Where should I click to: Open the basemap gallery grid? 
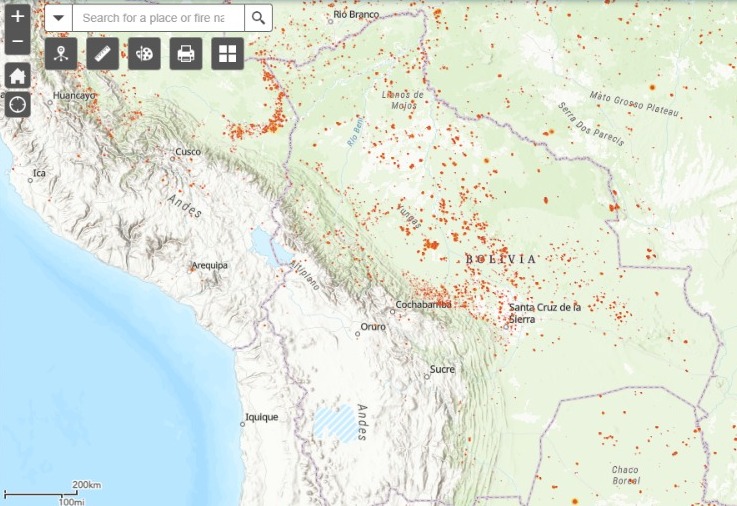pos(228,54)
